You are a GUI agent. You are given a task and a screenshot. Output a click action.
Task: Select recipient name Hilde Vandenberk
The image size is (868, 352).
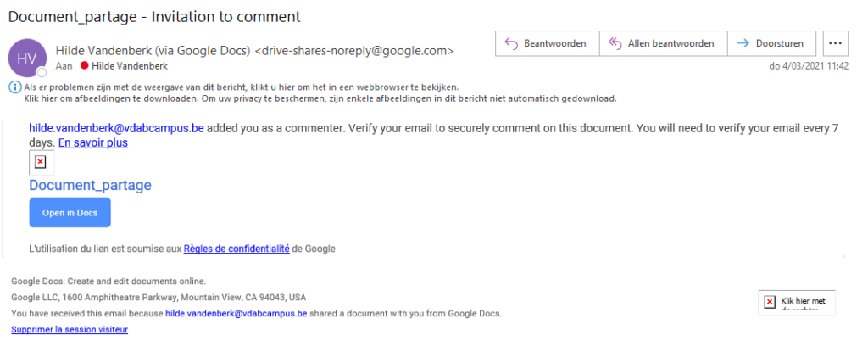coord(130,66)
